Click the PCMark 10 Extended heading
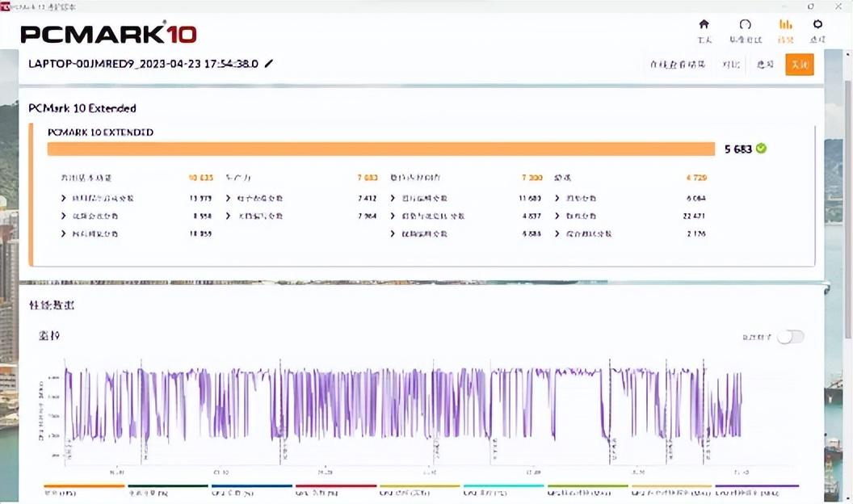853x504 pixels. click(x=82, y=108)
